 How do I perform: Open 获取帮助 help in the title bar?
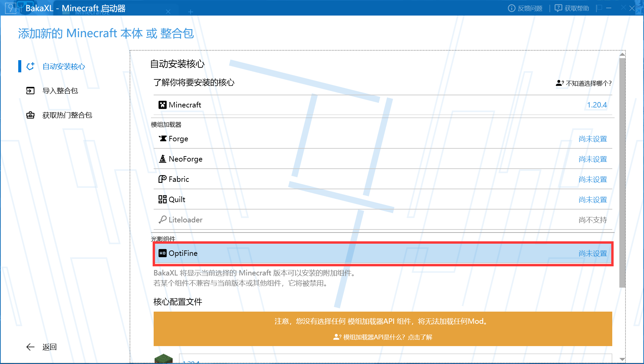572,8
